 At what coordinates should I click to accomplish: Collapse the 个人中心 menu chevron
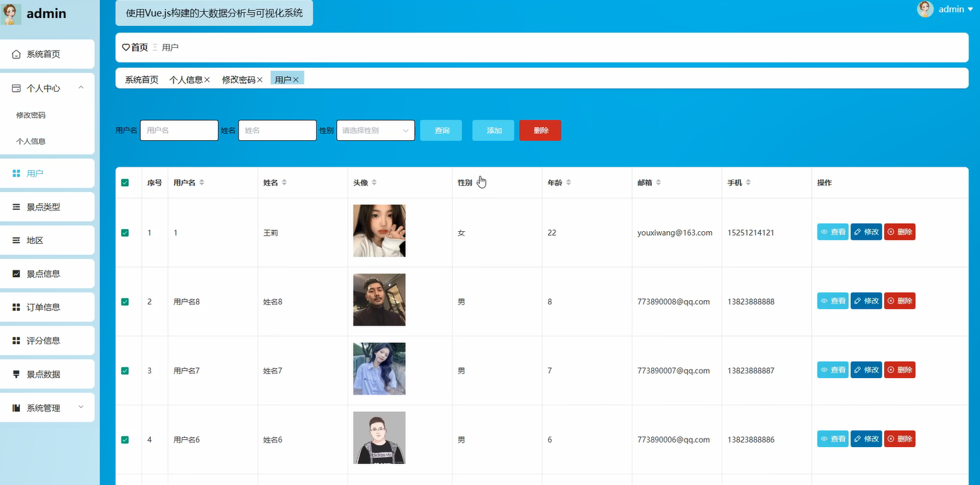[x=81, y=88]
